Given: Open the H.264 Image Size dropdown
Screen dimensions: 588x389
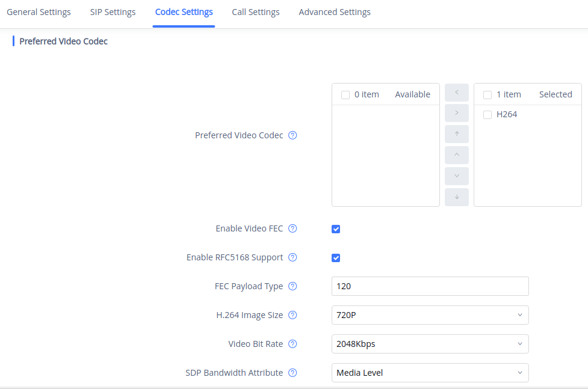Looking at the screenshot, I should pyautogui.click(x=430, y=315).
